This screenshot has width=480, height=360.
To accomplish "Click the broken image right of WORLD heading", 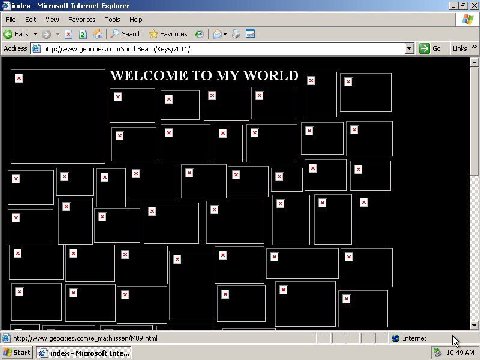I will (x=311, y=80).
